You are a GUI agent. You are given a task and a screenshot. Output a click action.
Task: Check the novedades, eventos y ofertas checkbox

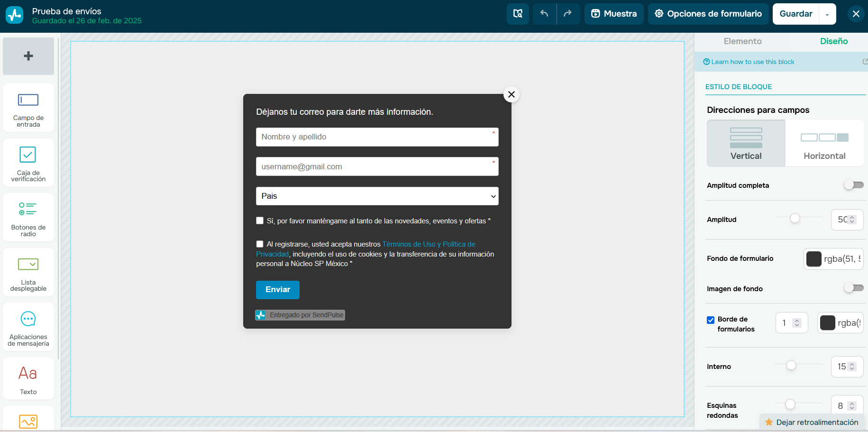tap(260, 221)
